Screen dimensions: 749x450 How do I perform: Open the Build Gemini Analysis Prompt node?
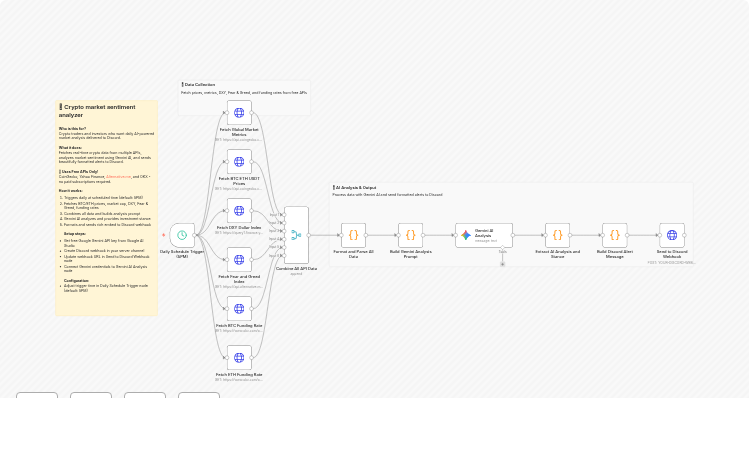410,236
